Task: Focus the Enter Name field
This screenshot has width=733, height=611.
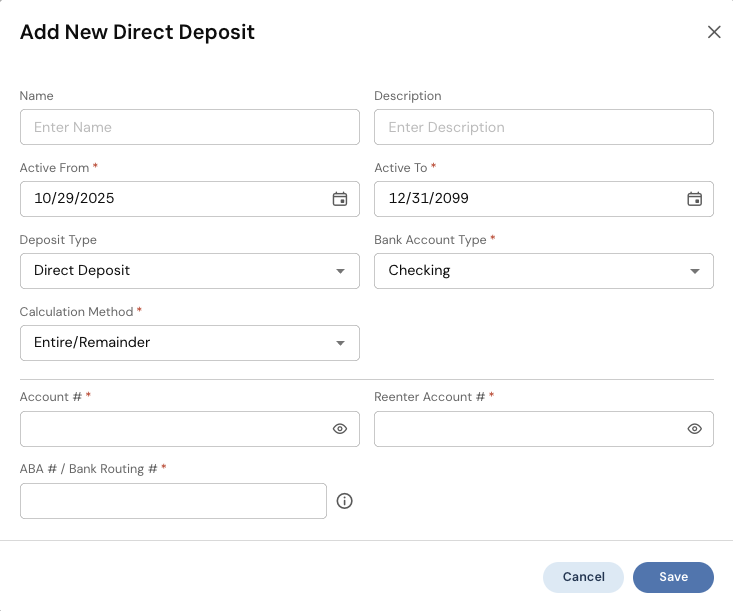Action: point(189,127)
